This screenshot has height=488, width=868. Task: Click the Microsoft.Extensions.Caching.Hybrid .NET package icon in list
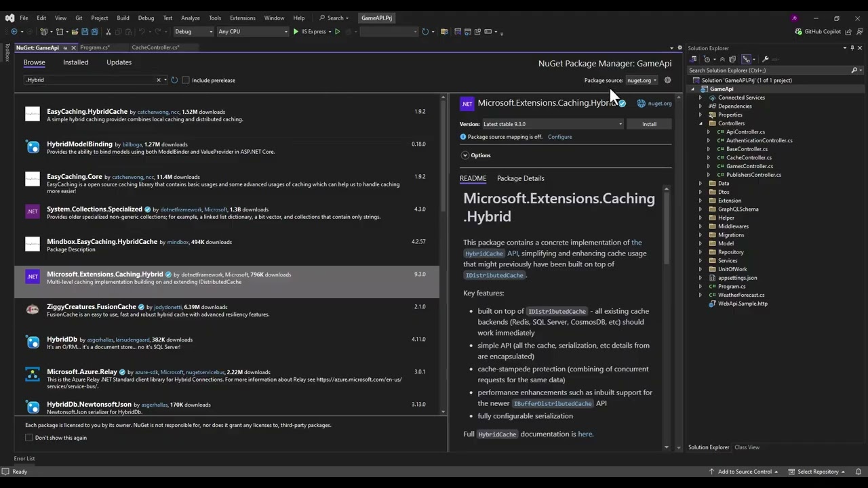pos(33,277)
